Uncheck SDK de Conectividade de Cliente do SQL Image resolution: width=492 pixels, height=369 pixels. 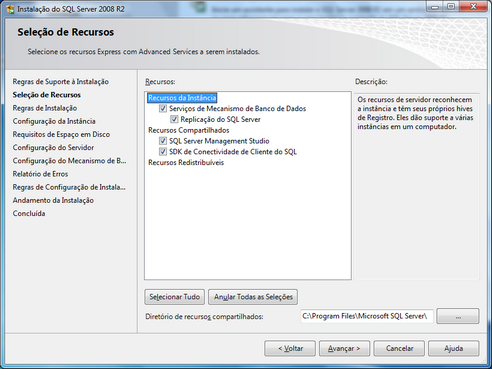(x=163, y=152)
